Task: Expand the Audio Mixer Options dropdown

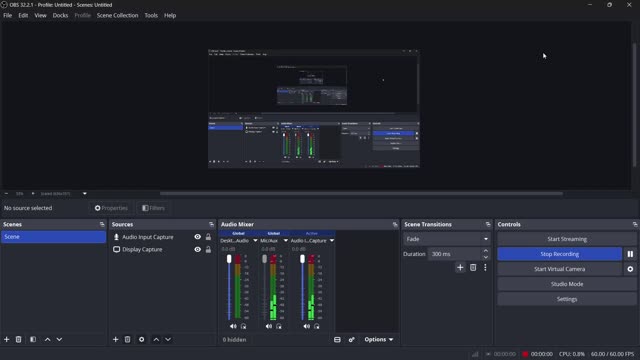Action: point(379,340)
